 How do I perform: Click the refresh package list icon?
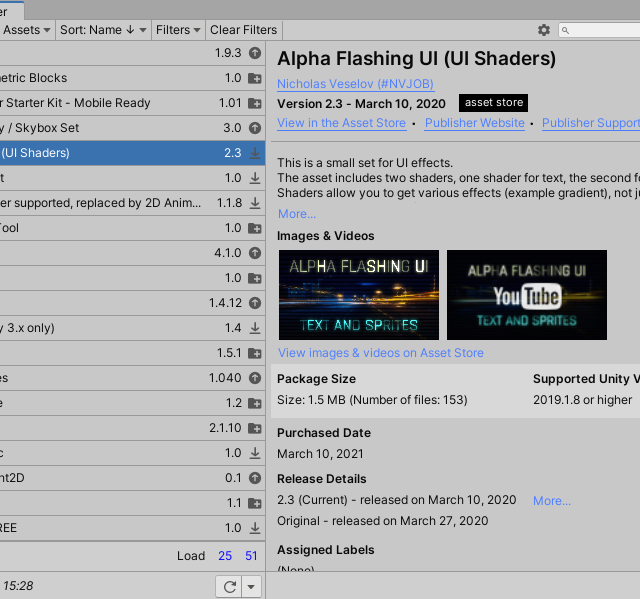pos(228,586)
